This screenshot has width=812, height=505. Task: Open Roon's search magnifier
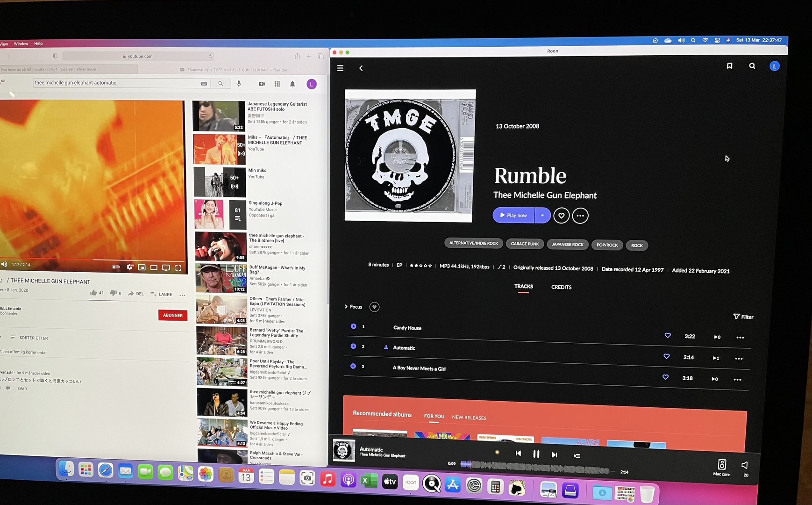click(752, 66)
